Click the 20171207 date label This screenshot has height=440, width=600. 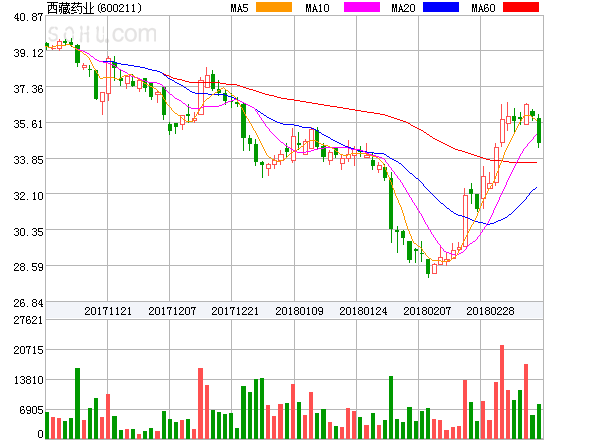coord(172,311)
